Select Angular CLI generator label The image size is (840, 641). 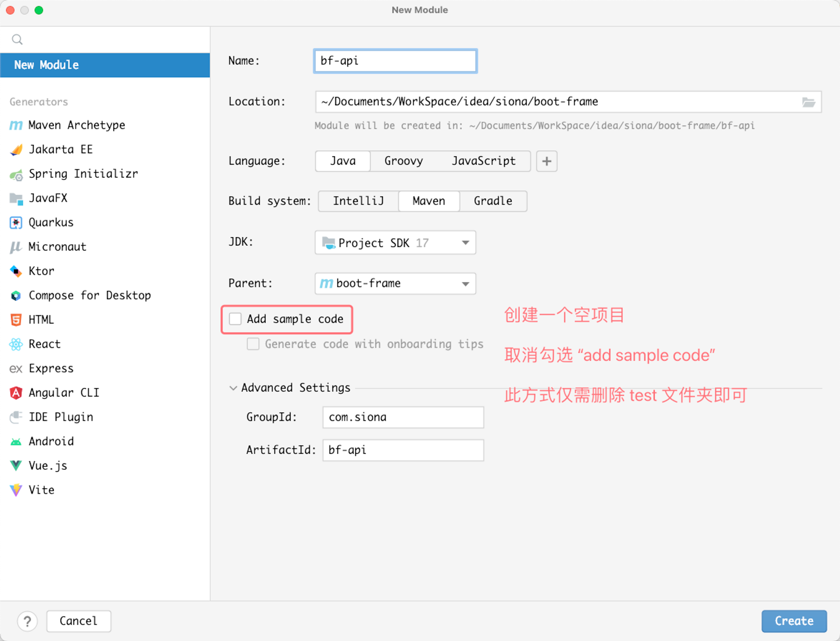pos(64,393)
